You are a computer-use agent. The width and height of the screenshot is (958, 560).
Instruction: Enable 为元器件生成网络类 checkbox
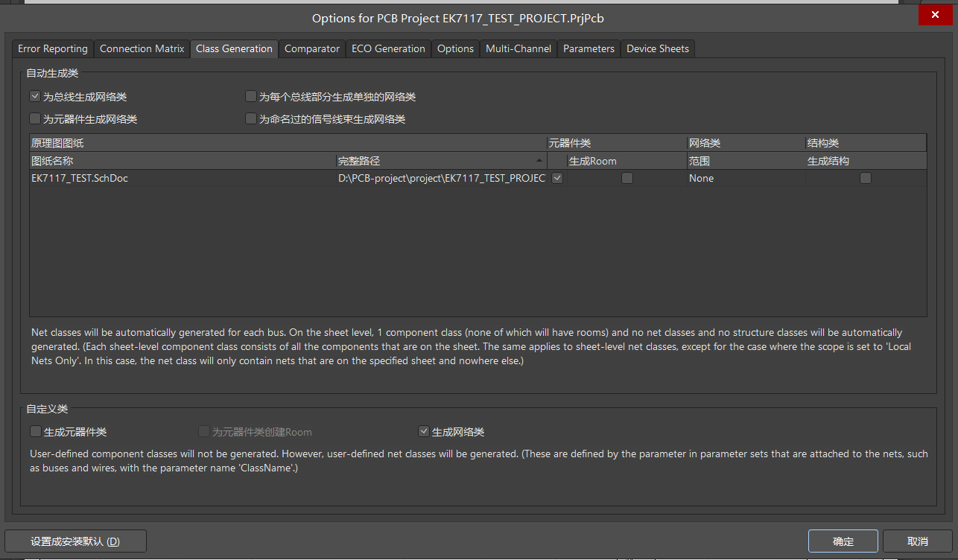pyautogui.click(x=35, y=118)
